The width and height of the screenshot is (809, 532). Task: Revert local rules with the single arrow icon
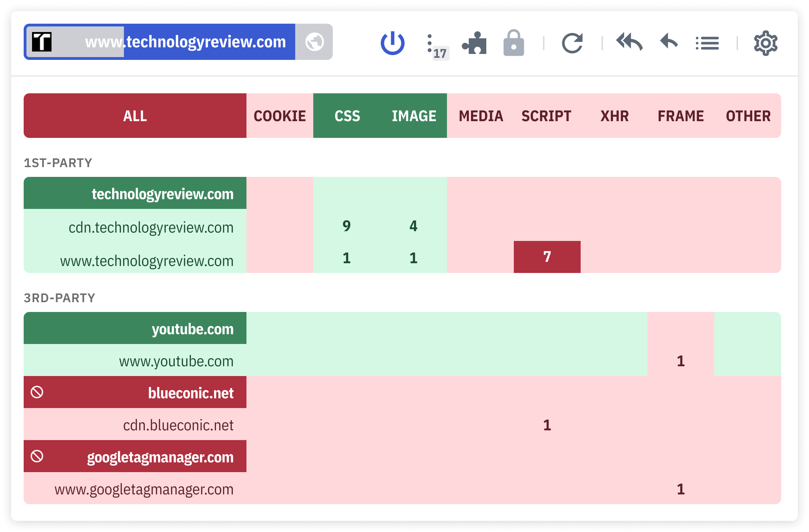click(x=669, y=42)
